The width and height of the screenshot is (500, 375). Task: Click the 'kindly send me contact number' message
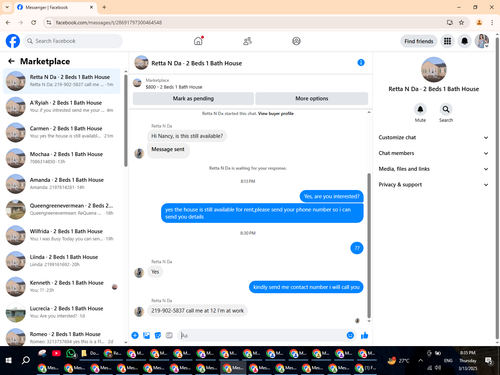(306, 287)
